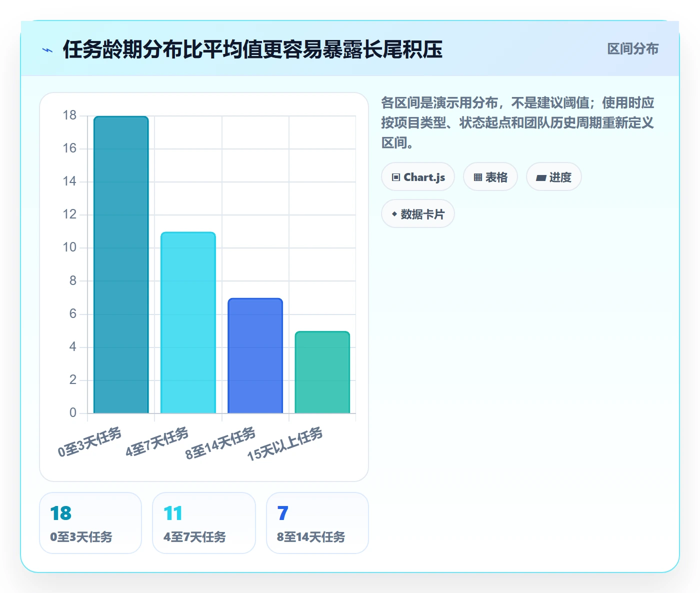Select the Chart.js tag

coord(418,177)
